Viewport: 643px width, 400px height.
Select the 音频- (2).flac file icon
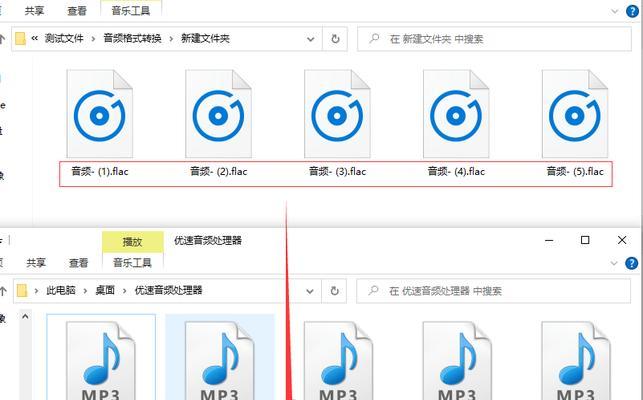tap(219, 114)
